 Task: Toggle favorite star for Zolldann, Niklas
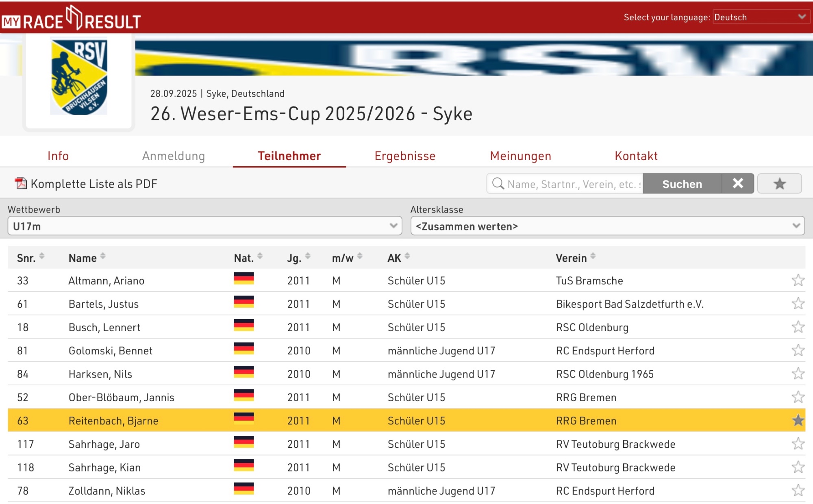(798, 491)
